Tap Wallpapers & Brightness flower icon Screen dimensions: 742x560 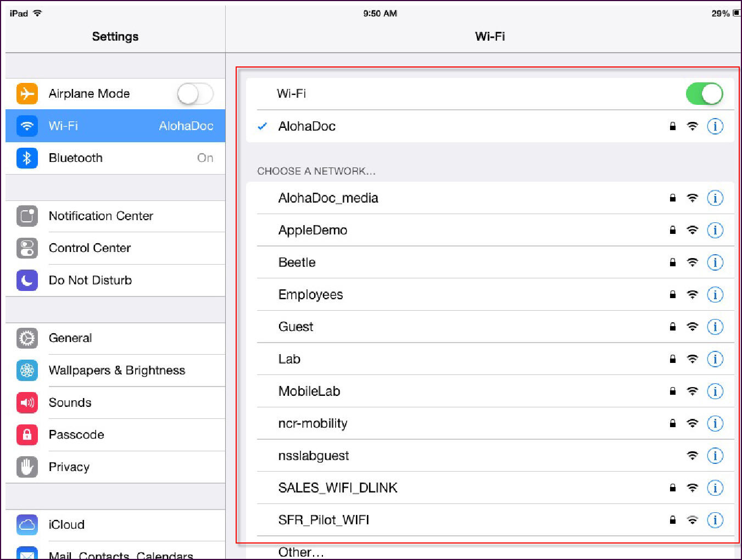pyautogui.click(x=27, y=371)
